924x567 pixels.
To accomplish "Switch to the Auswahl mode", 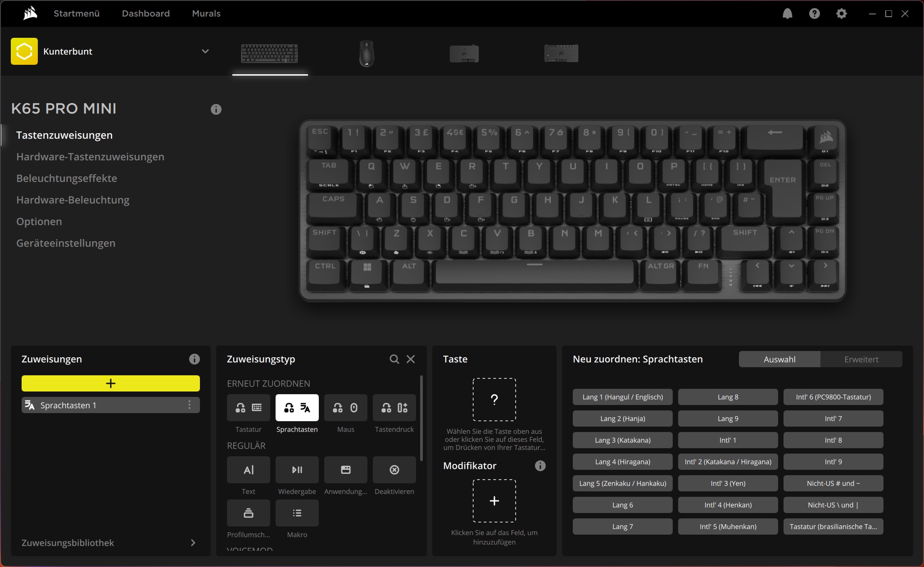I will pyautogui.click(x=779, y=359).
